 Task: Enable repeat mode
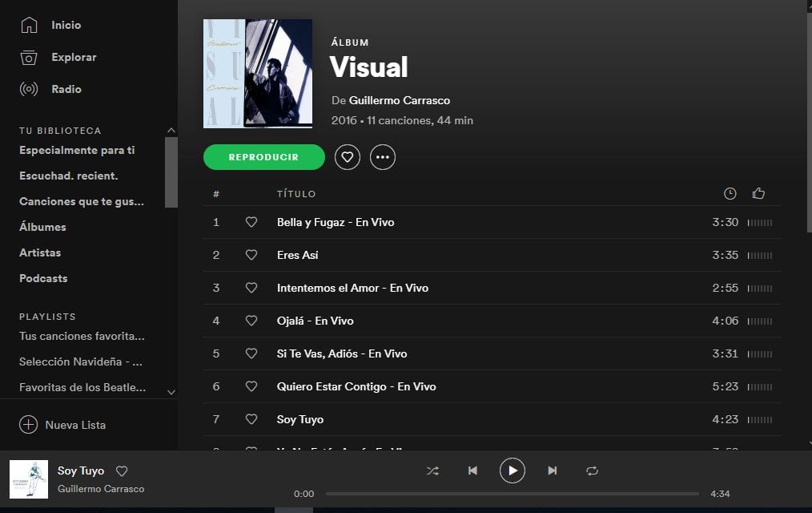pyautogui.click(x=592, y=471)
